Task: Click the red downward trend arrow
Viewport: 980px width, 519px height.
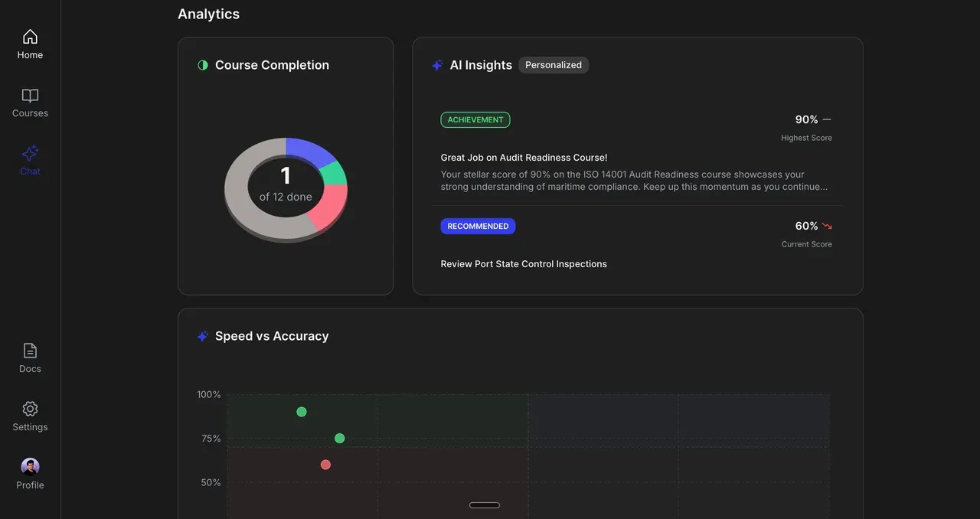Action: (x=827, y=227)
